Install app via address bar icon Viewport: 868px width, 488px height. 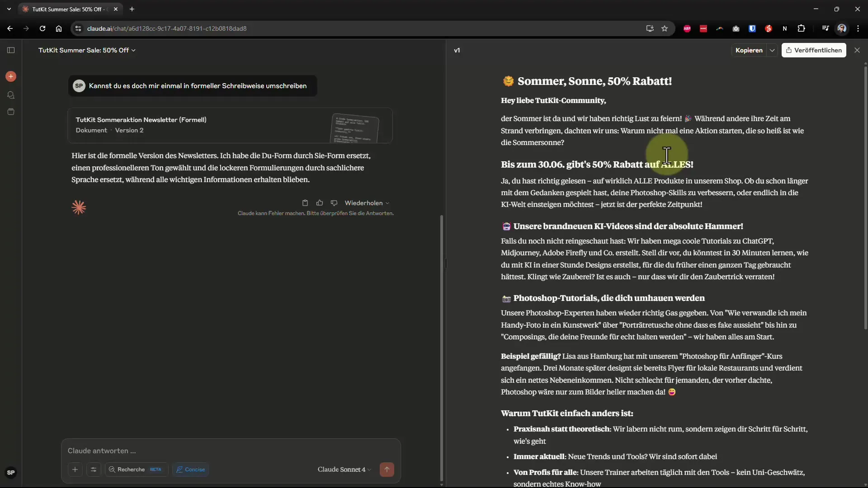point(650,28)
